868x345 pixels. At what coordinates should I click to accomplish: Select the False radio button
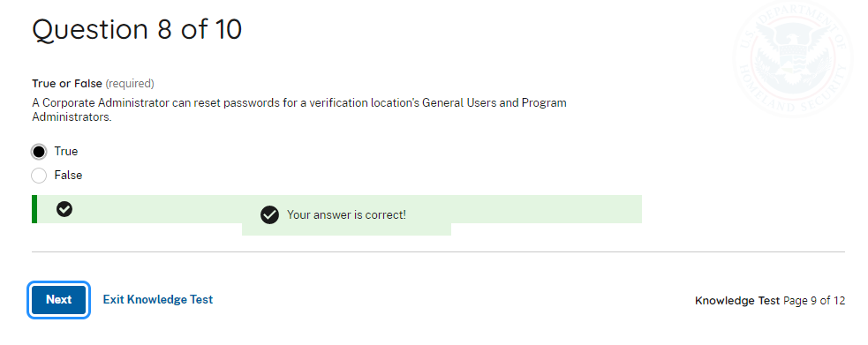[x=39, y=176]
